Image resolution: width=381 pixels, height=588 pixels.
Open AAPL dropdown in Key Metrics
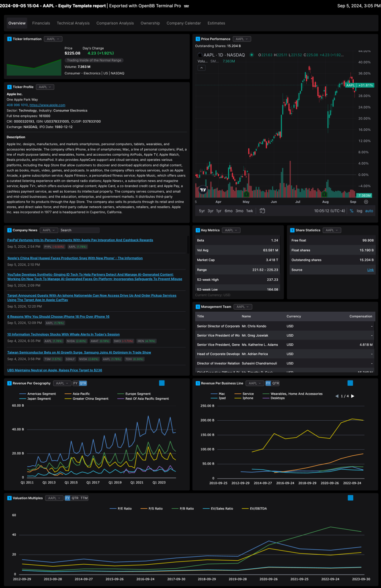(231, 230)
